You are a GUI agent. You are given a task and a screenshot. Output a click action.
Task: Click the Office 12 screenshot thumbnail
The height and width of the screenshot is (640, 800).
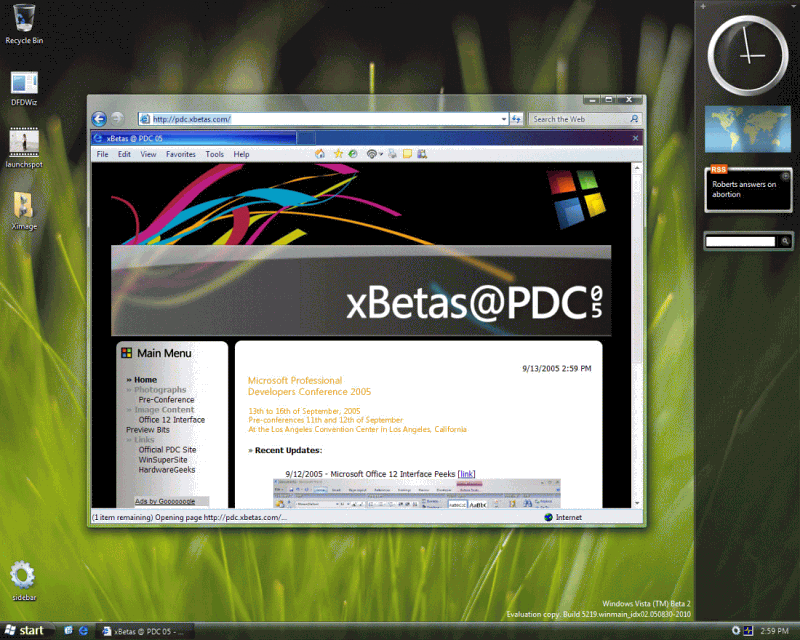click(x=417, y=493)
